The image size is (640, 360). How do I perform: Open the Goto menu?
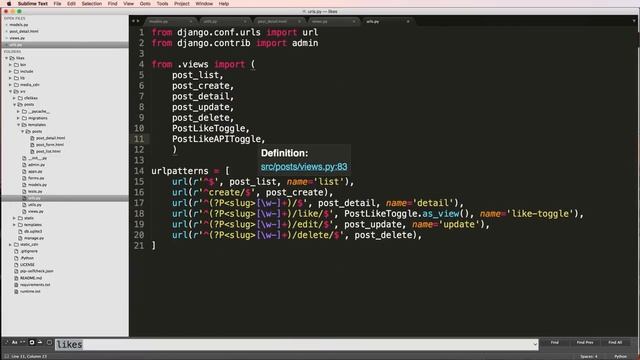(x=145, y=4)
